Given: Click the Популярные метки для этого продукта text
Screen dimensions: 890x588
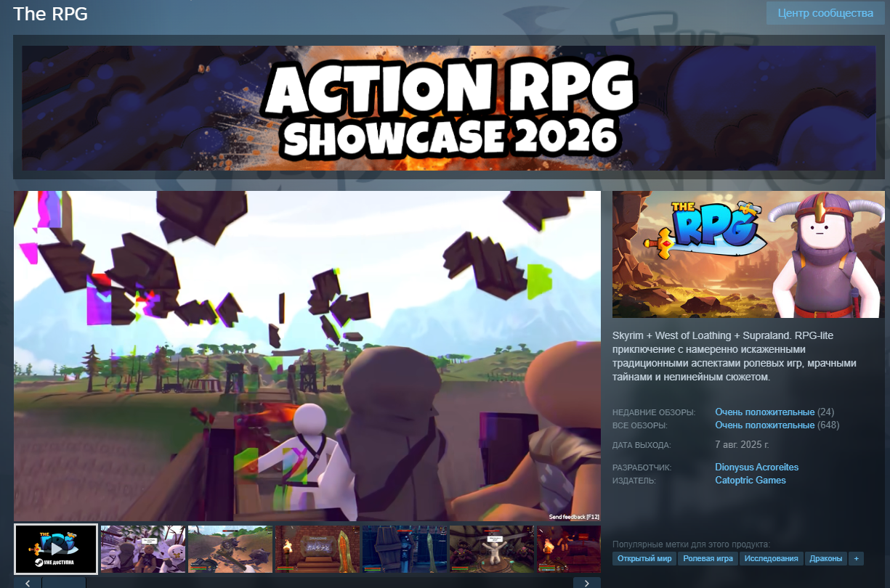Looking at the screenshot, I should [x=691, y=544].
